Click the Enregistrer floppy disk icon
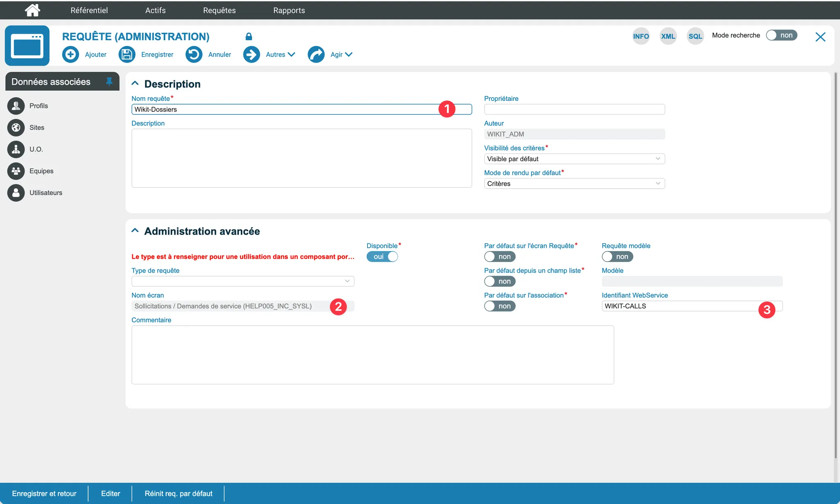The height and width of the screenshot is (504, 840). click(127, 55)
